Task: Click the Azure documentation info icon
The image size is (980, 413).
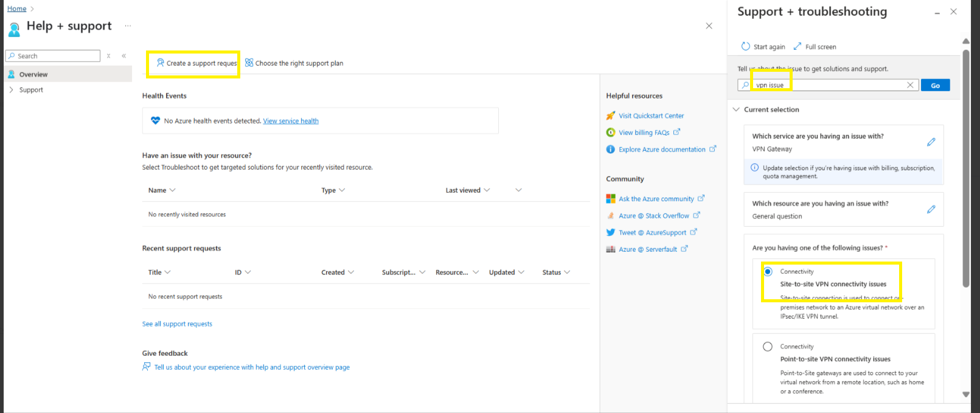Action: (x=611, y=150)
